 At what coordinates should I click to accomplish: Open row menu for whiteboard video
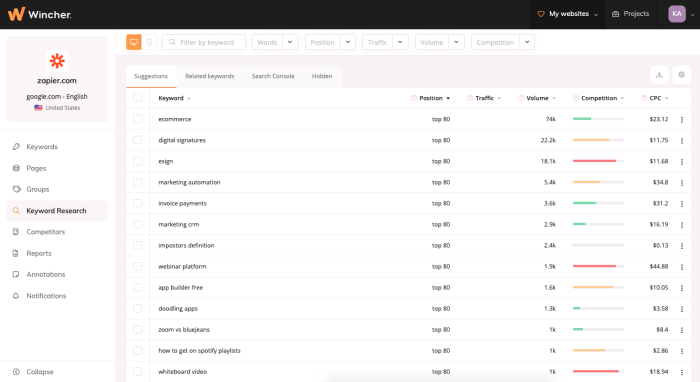pyautogui.click(x=682, y=372)
